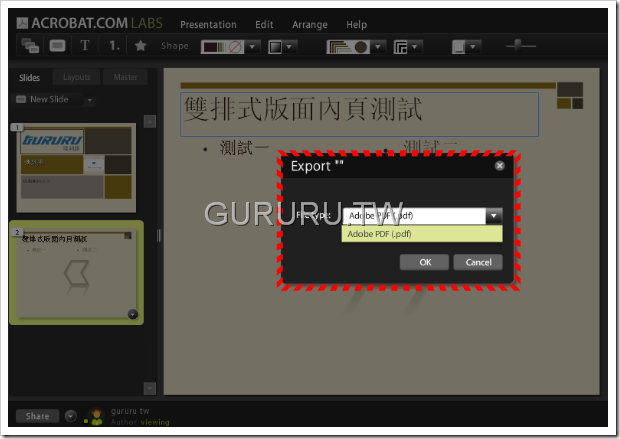Image resolution: width=620 pixels, height=439 pixels.
Task: Choose Adobe PDF (.pdf) list option
Action: (422, 234)
